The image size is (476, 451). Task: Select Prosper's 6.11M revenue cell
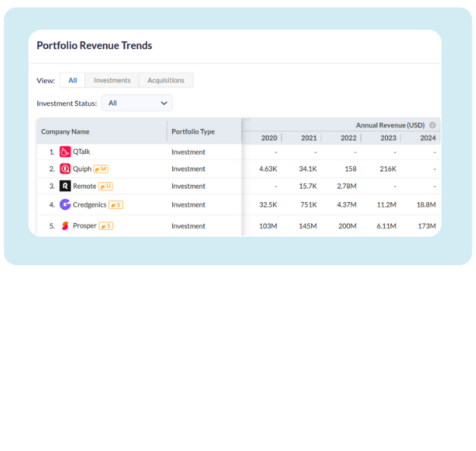(x=386, y=226)
